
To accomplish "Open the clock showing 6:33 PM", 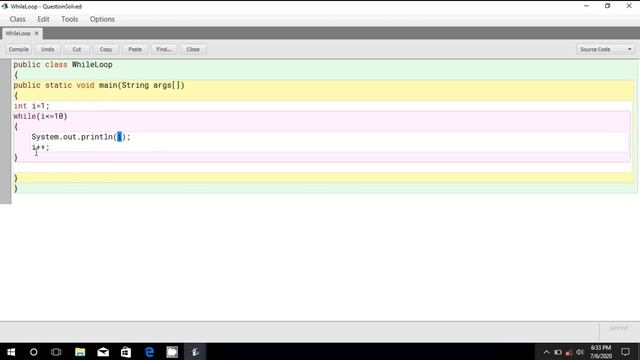I will pos(601,352).
